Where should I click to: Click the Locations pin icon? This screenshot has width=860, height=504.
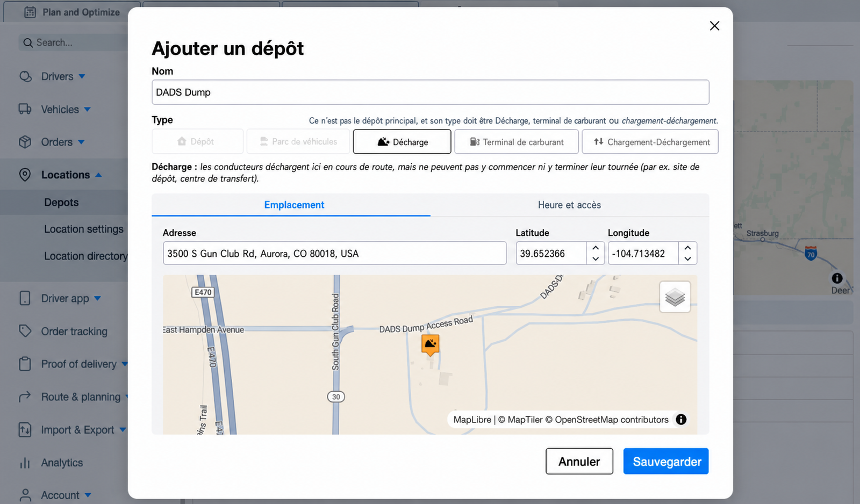[25, 175]
